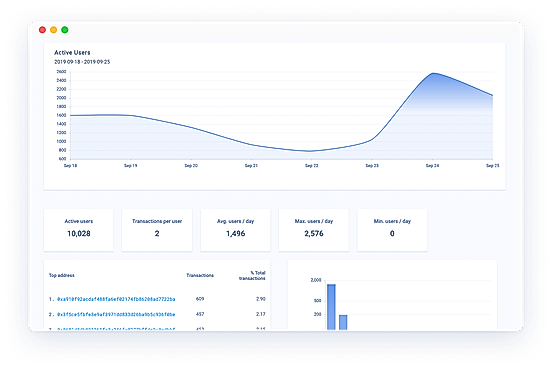Sort by the Transactions column header
Viewport: 552px width, 368px height.
pos(200,275)
